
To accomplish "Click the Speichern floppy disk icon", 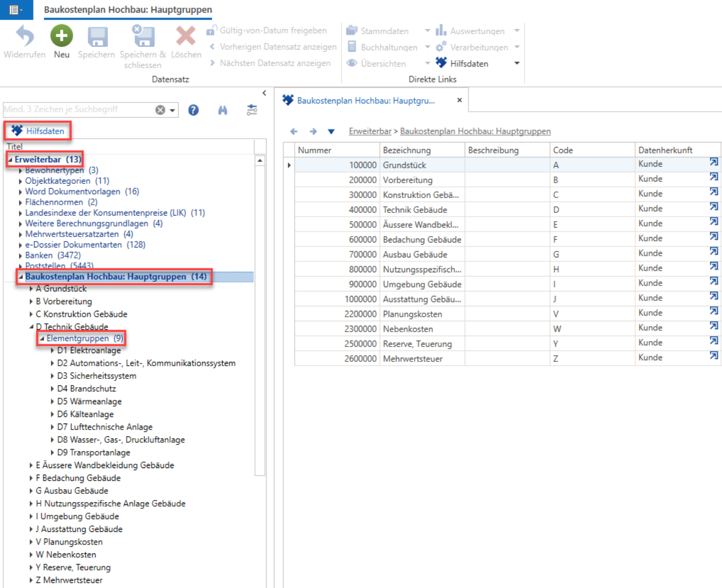I will [x=97, y=36].
